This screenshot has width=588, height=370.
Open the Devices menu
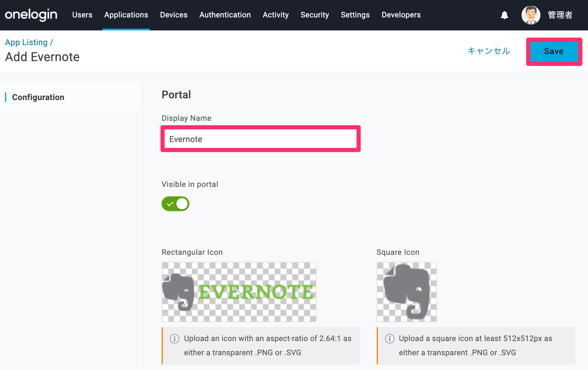point(174,15)
